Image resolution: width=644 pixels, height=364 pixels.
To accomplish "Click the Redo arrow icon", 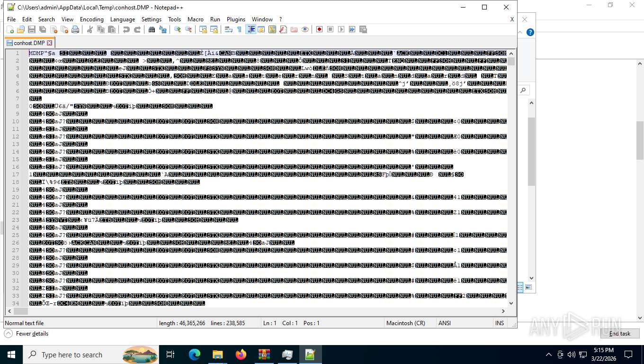I will (137, 29).
